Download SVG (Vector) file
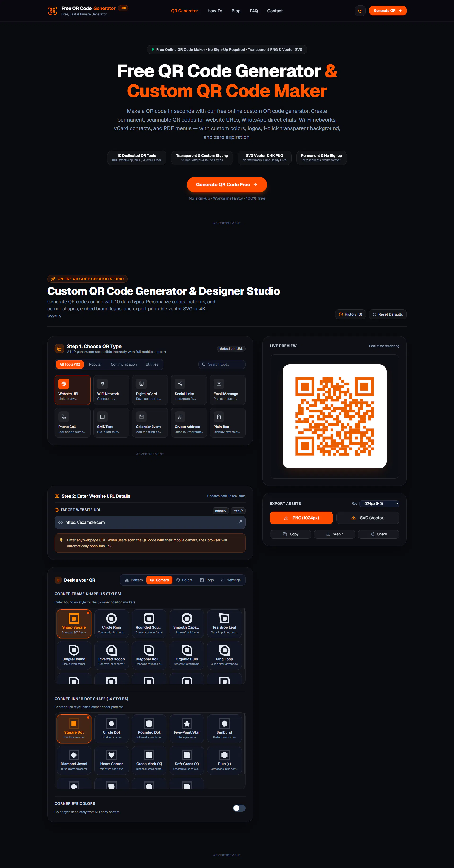 368,518
